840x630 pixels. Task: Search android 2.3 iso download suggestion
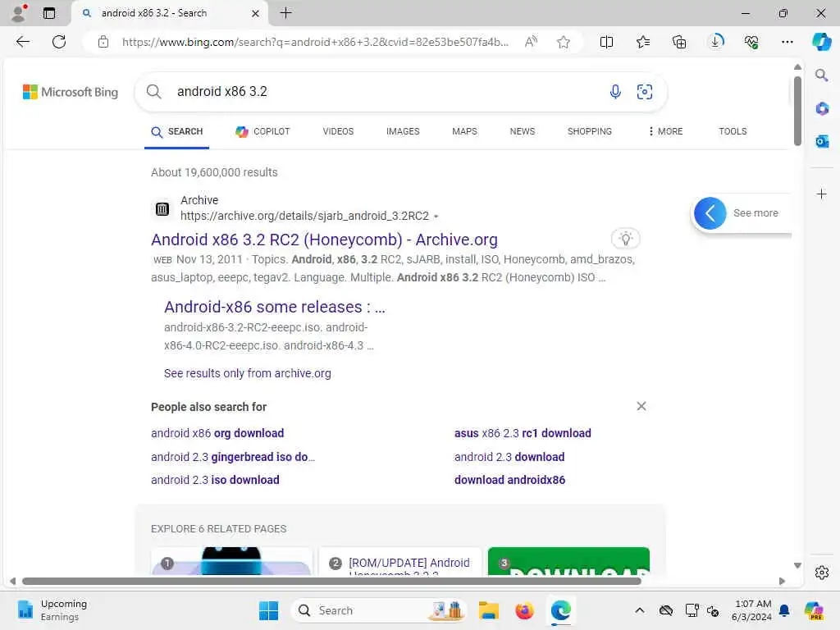click(215, 480)
